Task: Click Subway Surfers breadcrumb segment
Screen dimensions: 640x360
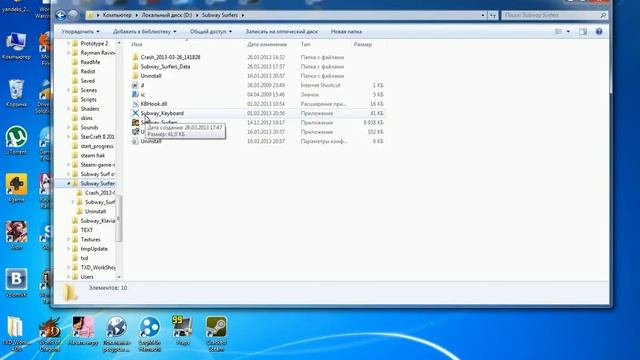Action: (x=220, y=15)
